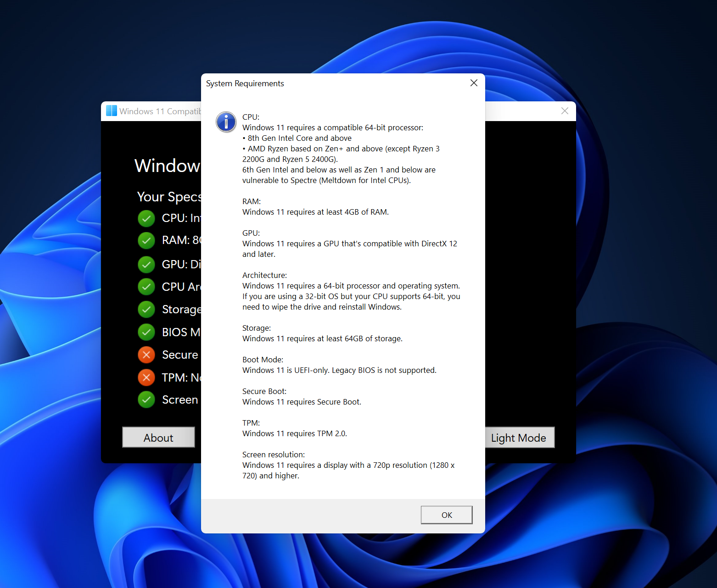Click the red X beside Secure Boot
717x588 pixels.
point(146,355)
